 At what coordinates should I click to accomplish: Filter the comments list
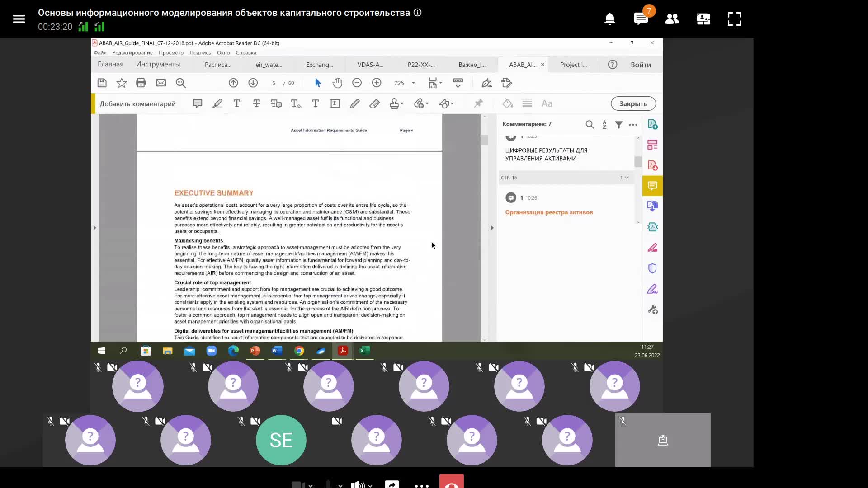[x=619, y=125]
